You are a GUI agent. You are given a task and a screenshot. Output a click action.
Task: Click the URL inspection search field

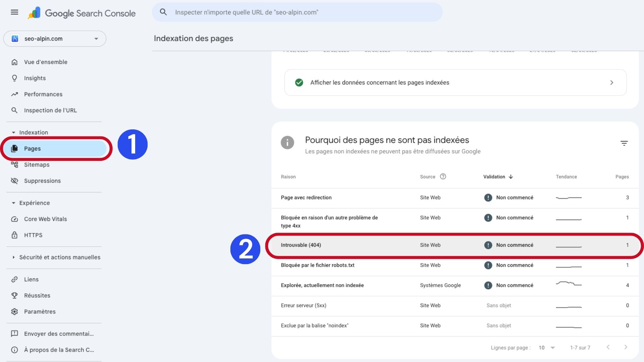click(297, 12)
